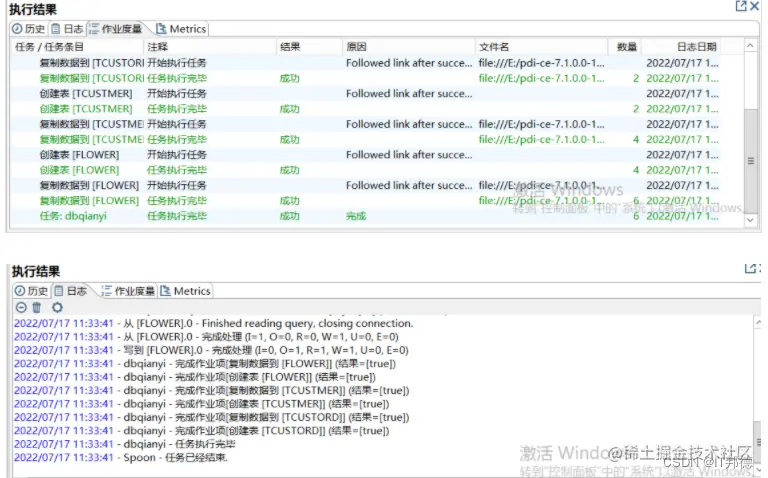768x478 pixels.
Task: Click scroll-down arrow of job metrics table
Action: click(750, 220)
